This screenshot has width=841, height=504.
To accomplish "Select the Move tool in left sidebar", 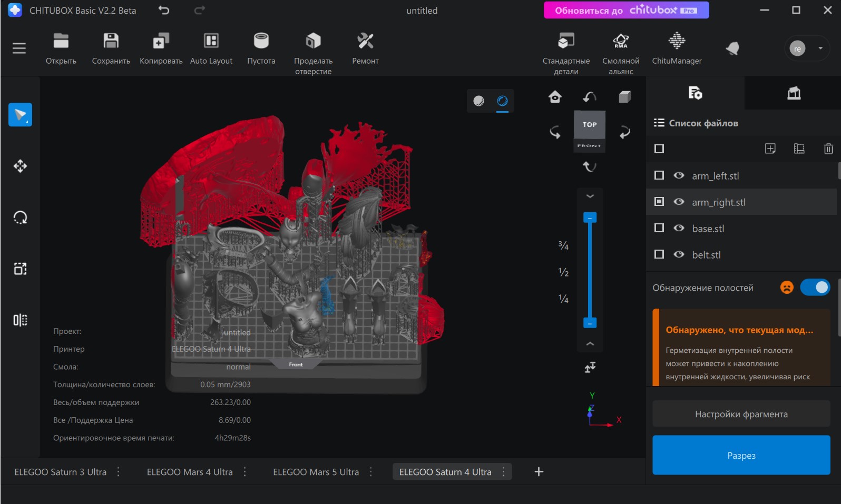I will (20, 166).
